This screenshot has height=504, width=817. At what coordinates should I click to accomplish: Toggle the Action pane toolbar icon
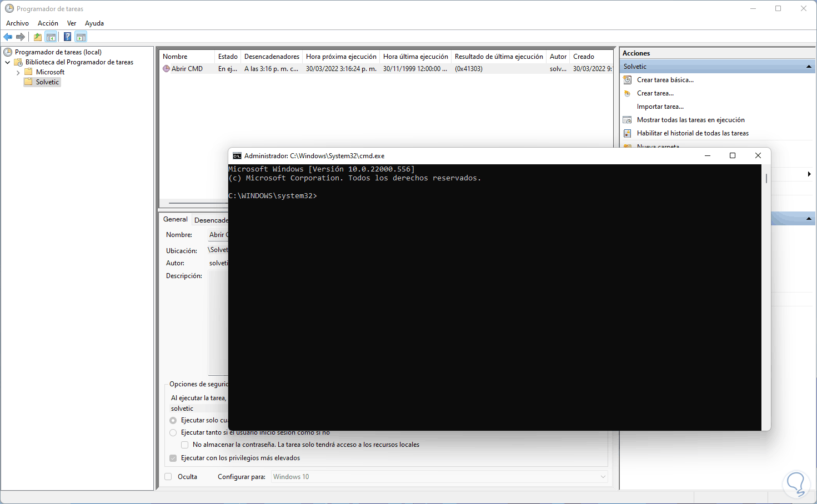coord(81,37)
